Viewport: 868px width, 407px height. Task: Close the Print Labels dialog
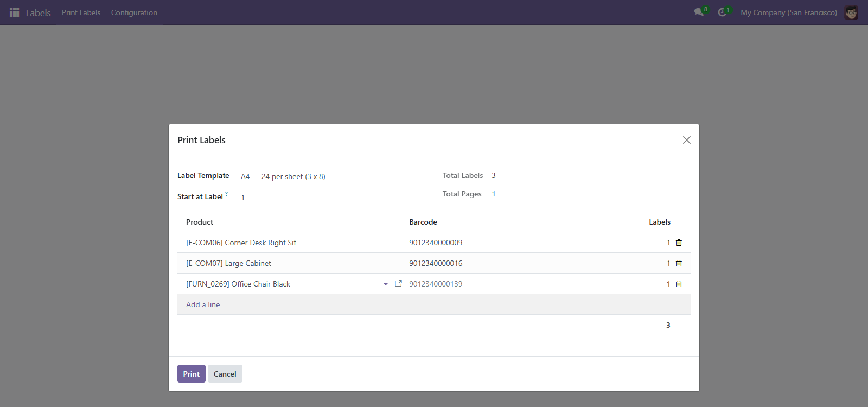click(687, 140)
